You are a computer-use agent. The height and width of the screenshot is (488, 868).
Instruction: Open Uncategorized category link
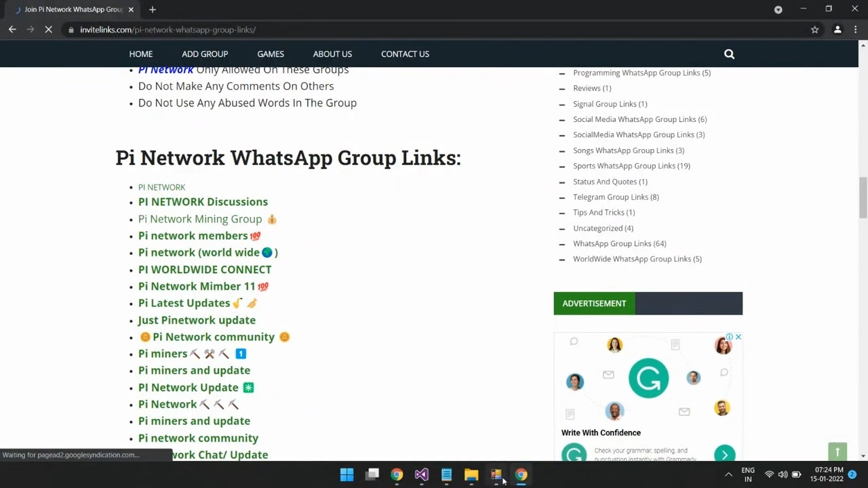[x=603, y=228]
